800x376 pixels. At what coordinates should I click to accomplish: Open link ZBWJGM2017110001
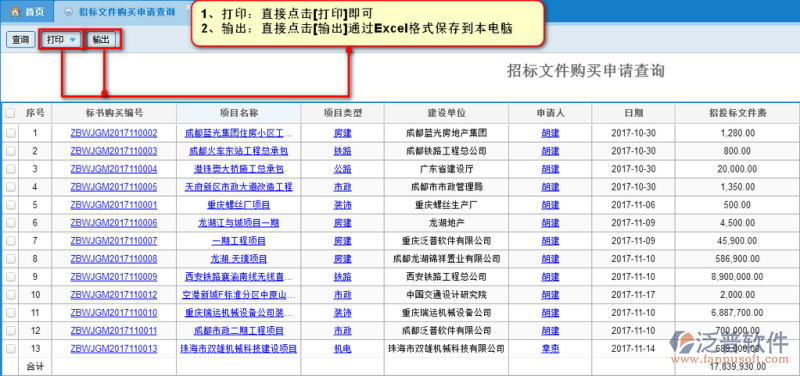pyautogui.click(x=114, y=205)
